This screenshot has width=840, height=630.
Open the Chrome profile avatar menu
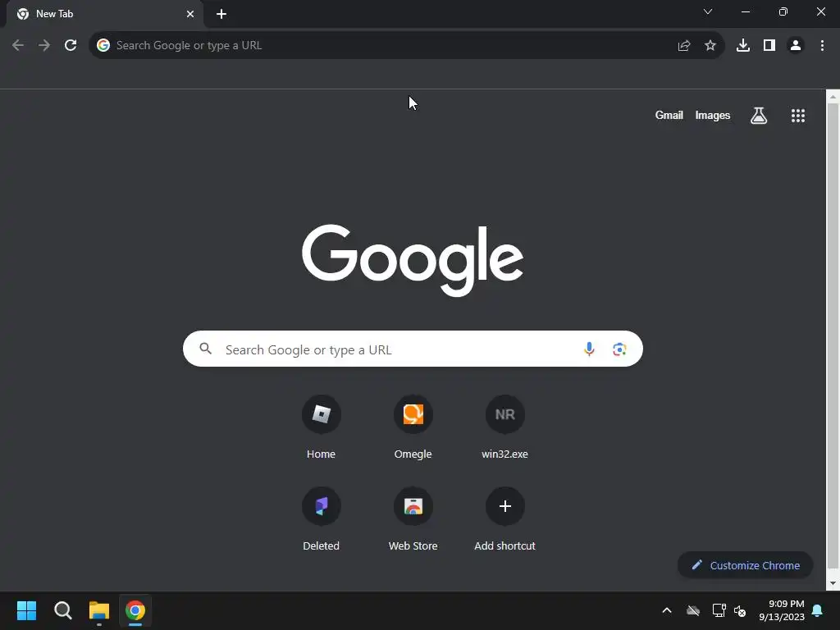pos(796,46)
